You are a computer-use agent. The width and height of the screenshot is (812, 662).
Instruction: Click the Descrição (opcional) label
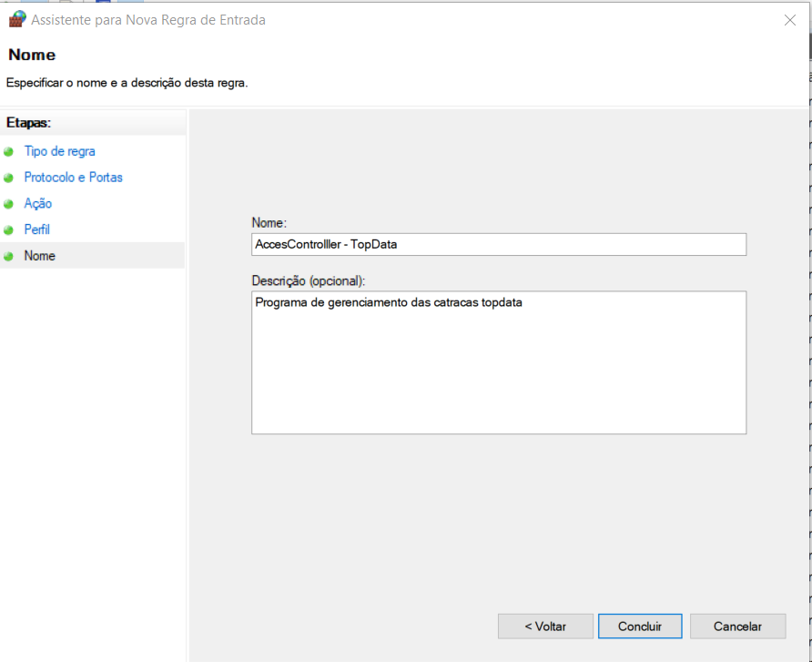[308, 280]
